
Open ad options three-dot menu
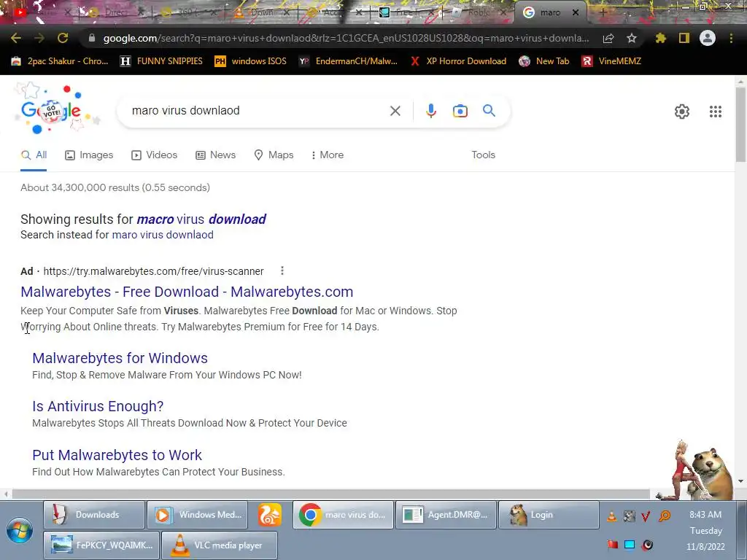pos(282,271)
